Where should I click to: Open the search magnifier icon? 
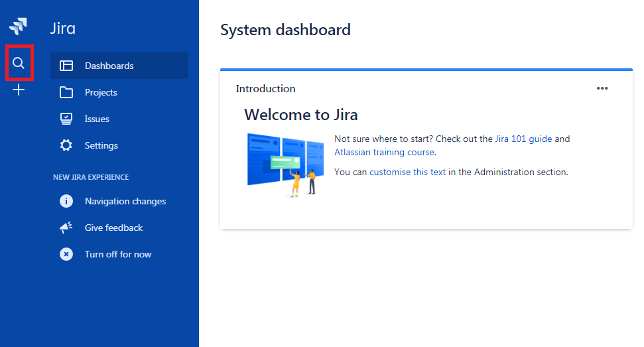19,63
